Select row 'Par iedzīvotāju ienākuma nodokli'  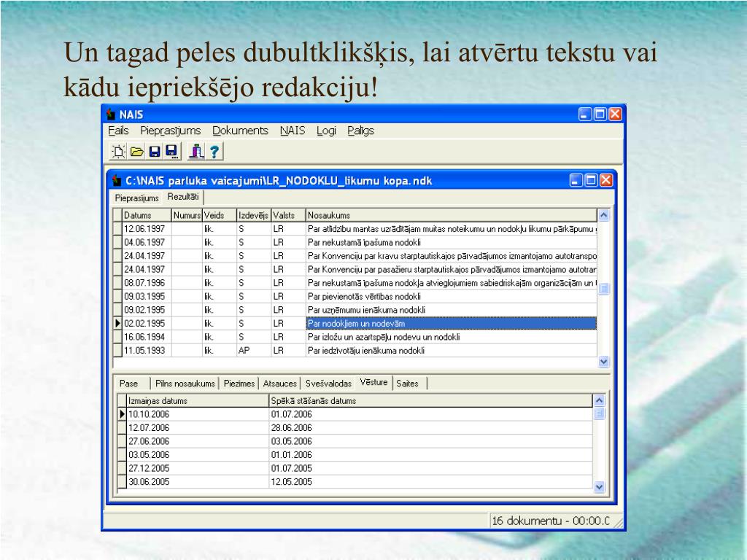(x=355, y=351)
